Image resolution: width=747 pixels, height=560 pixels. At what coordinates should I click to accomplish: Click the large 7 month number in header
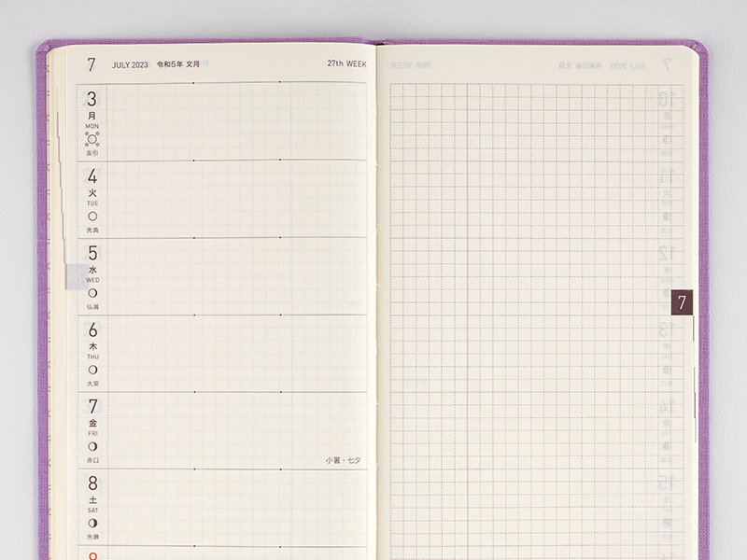pos(92,65)
